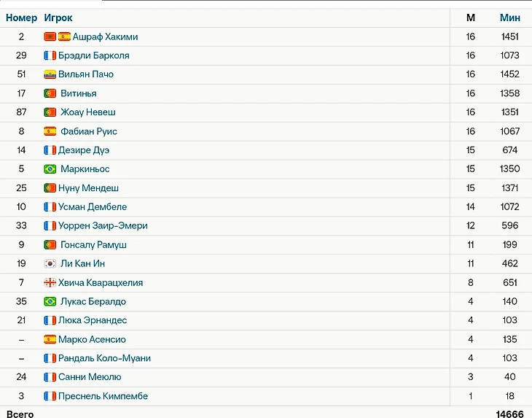Click the total minutes value 14666

click(509, 414)
